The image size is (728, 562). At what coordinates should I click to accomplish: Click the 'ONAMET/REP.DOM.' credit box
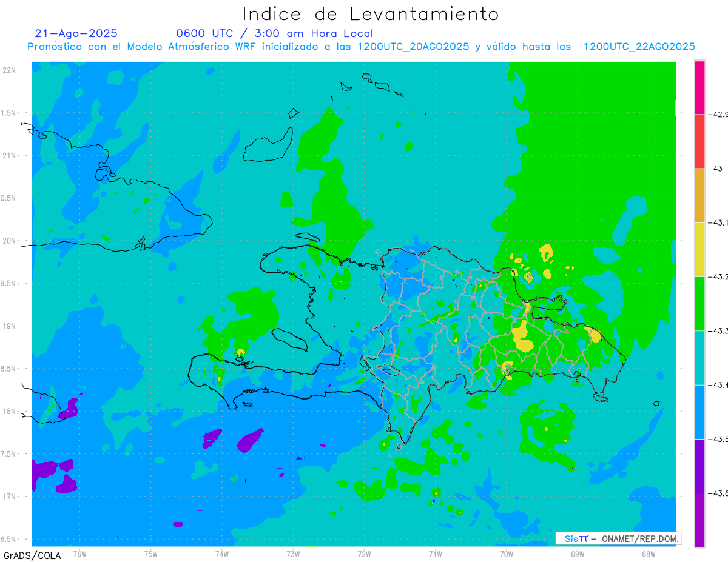click(618, 538)
